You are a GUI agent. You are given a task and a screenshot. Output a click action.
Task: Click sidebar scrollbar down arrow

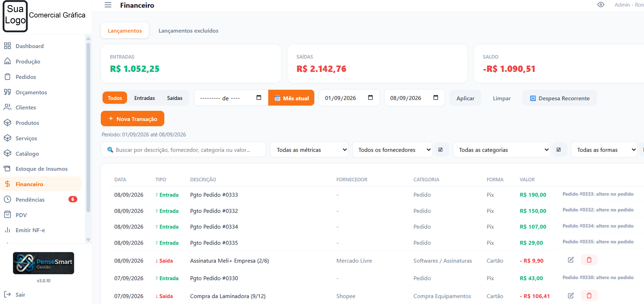click(88, 240)
